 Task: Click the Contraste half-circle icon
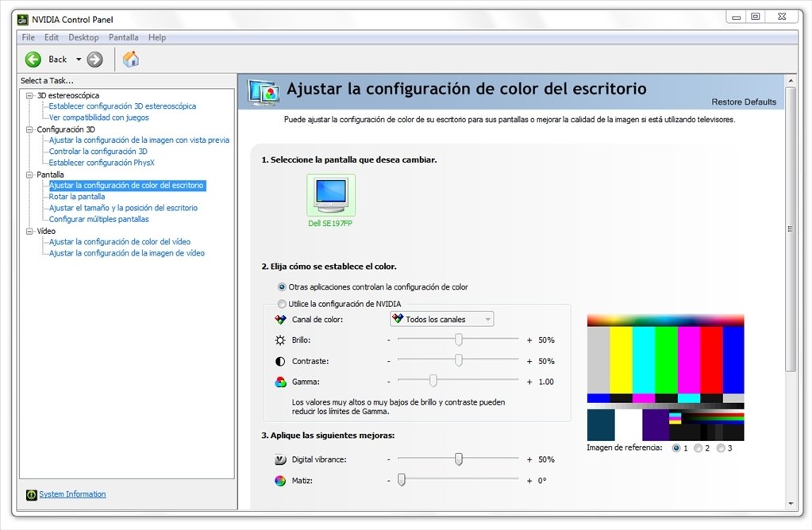280,361
